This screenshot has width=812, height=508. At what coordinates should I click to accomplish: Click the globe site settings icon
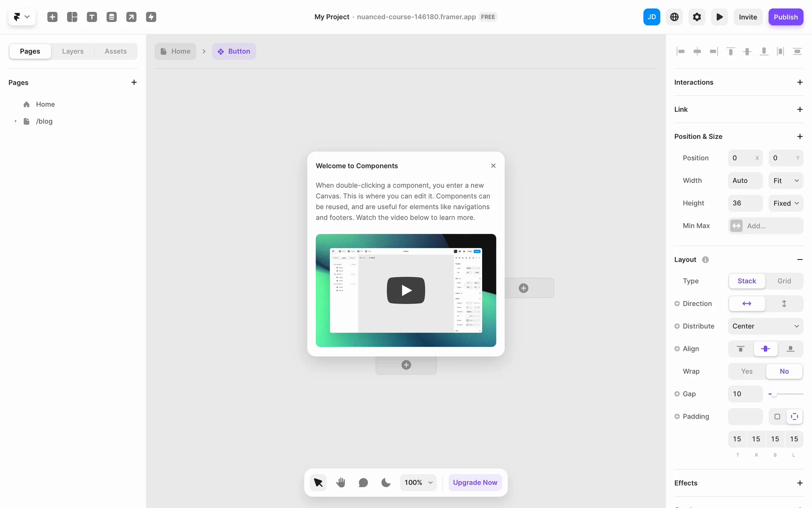tap(674, 17)
